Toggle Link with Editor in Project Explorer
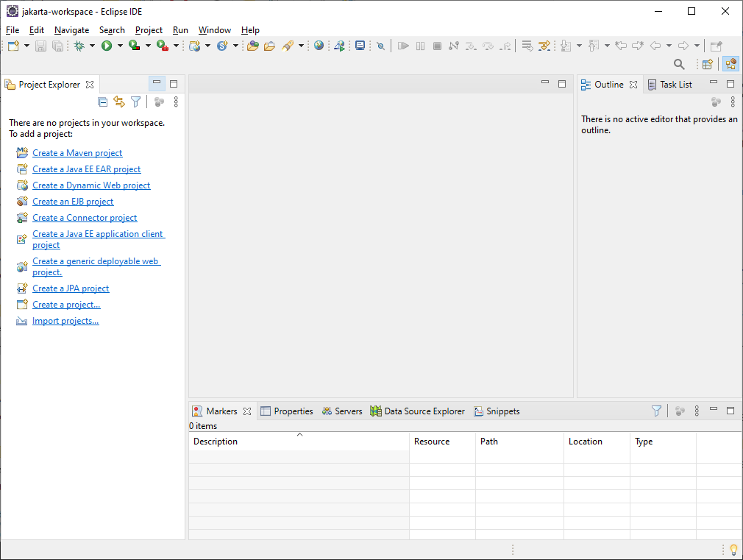This screenshot has width=743, height=560. [119, 102]
